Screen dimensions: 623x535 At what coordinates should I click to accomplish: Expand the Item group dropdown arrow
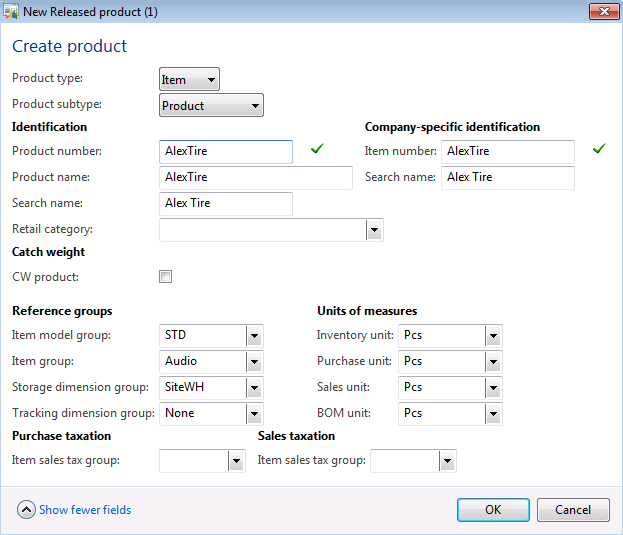pos(254,362)
